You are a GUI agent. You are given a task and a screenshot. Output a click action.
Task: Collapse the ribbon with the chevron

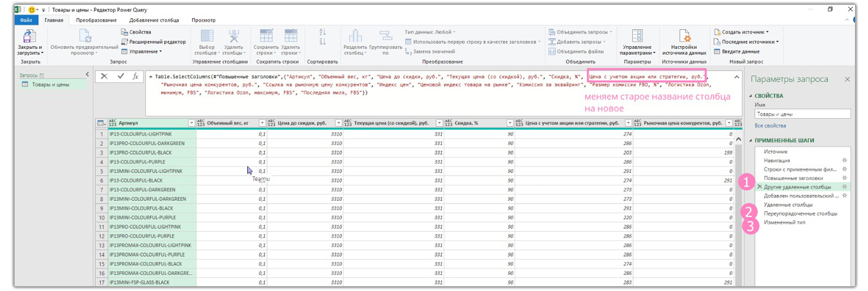pyautogui.click(x=847, y=20)
